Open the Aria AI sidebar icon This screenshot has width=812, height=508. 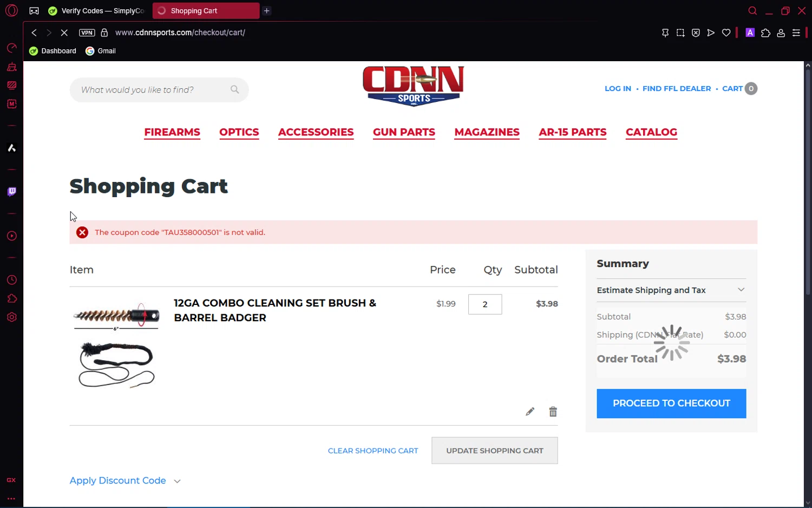(x=11, y=148)
